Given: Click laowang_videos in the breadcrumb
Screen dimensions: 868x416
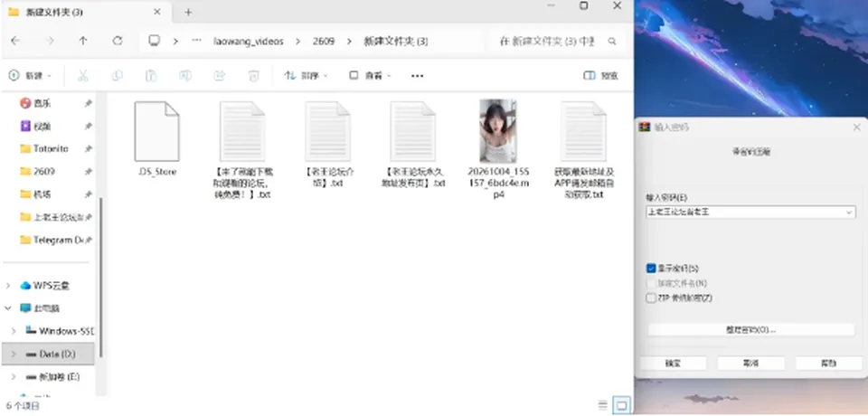Looking at the screenshot, I should [x=249, y=41].
